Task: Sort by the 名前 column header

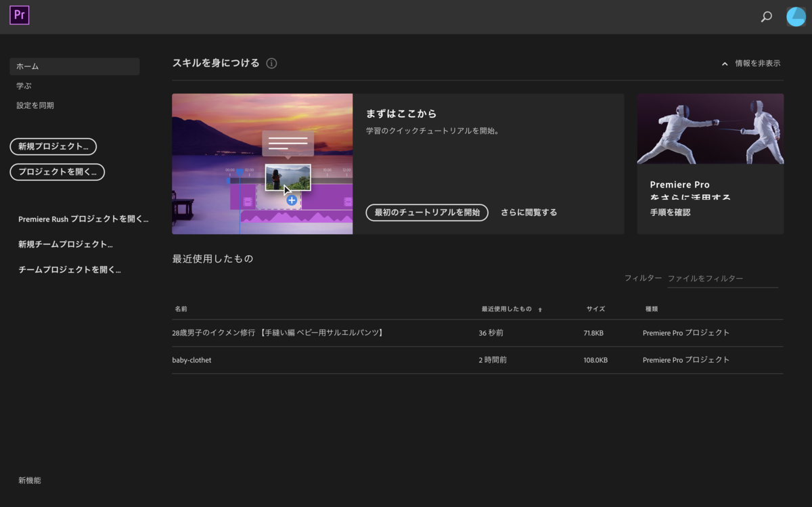Action: point(181,309)
